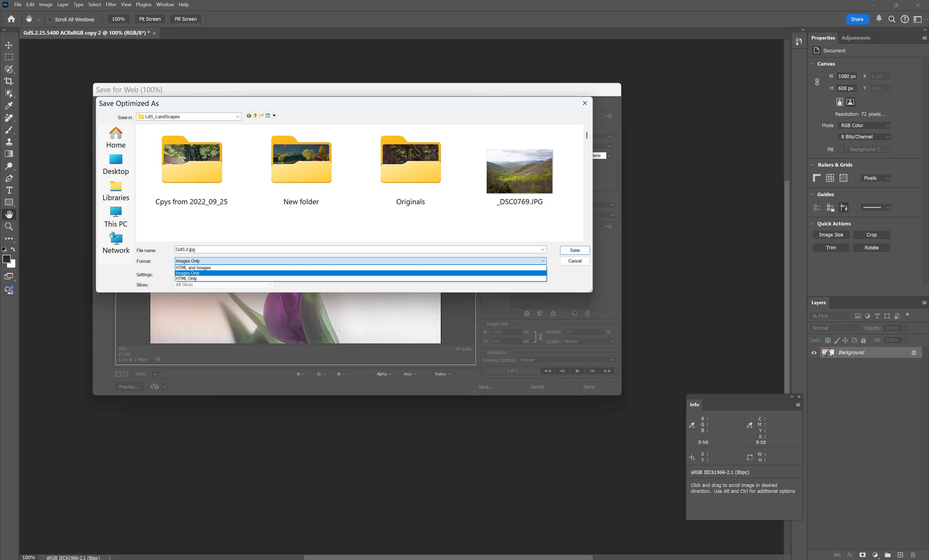Collapse the Quick Actions section

[x=813, y=224]
